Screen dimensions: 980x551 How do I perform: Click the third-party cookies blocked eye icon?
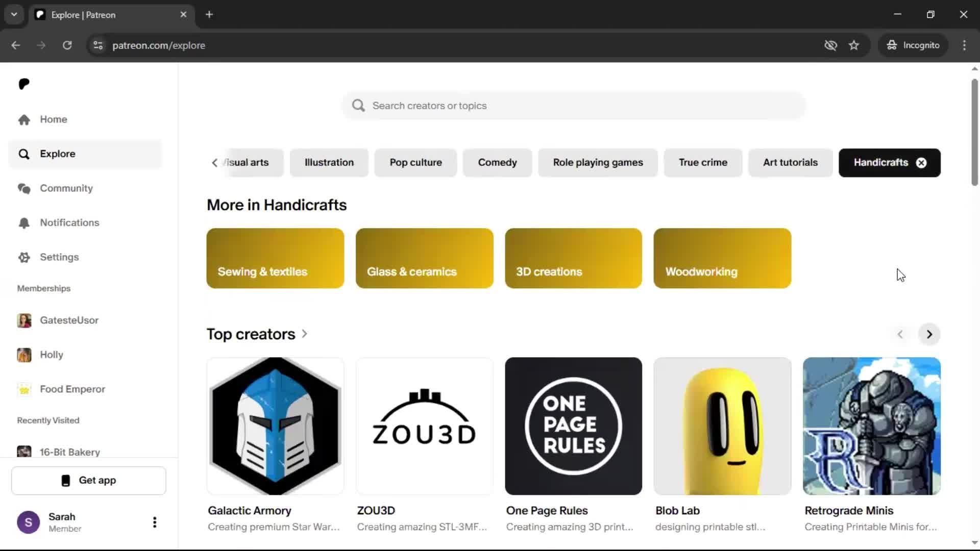[x=830, y=45]
